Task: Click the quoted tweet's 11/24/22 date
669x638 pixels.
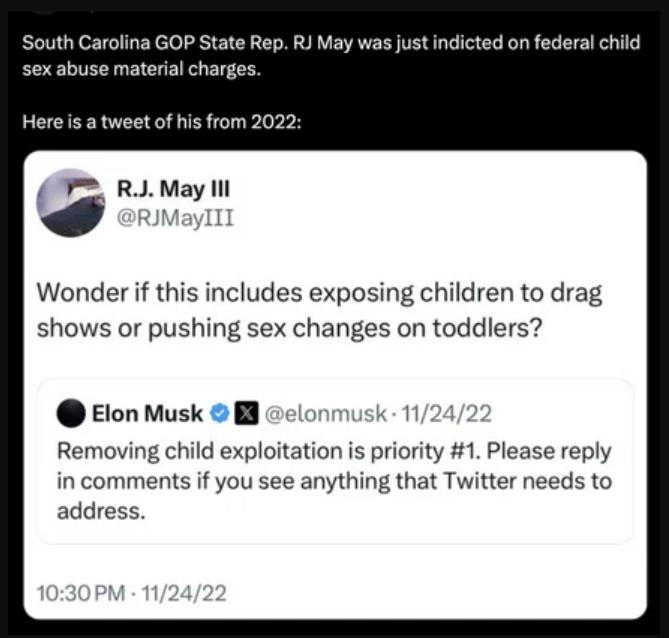Action: click(x=447, y=413)
